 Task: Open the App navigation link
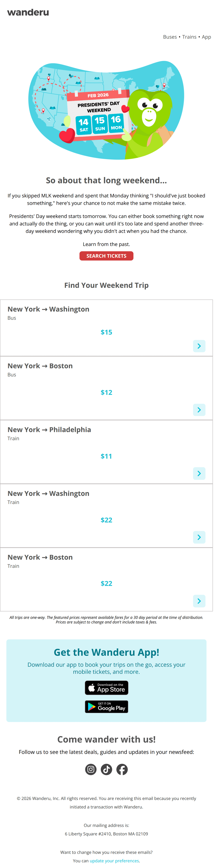click(206, 37)
